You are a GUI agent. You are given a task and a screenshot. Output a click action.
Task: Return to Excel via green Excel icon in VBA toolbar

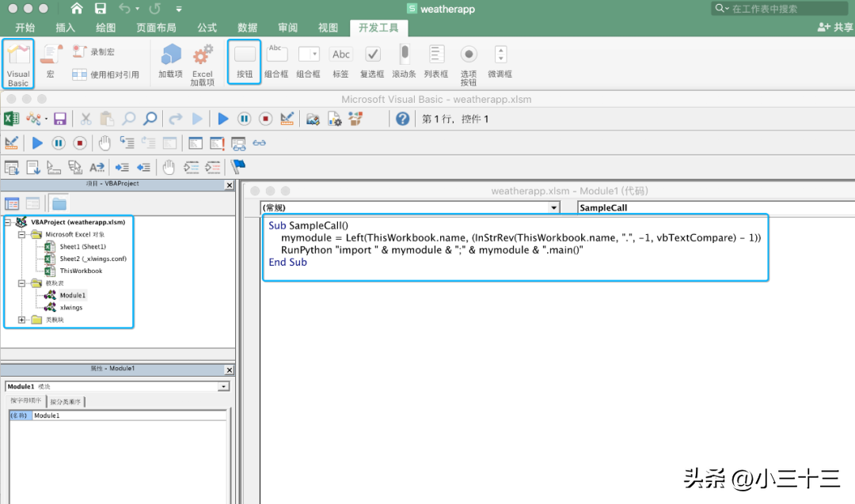[x=11, y=118]
